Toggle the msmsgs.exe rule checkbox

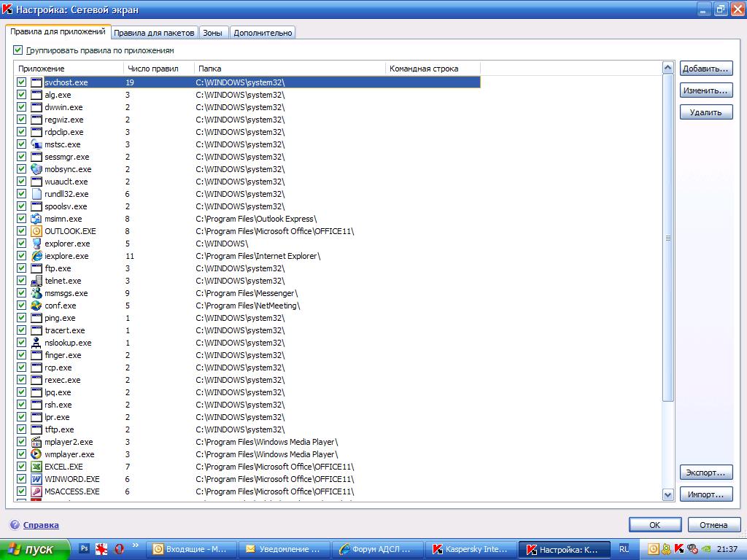21,293
